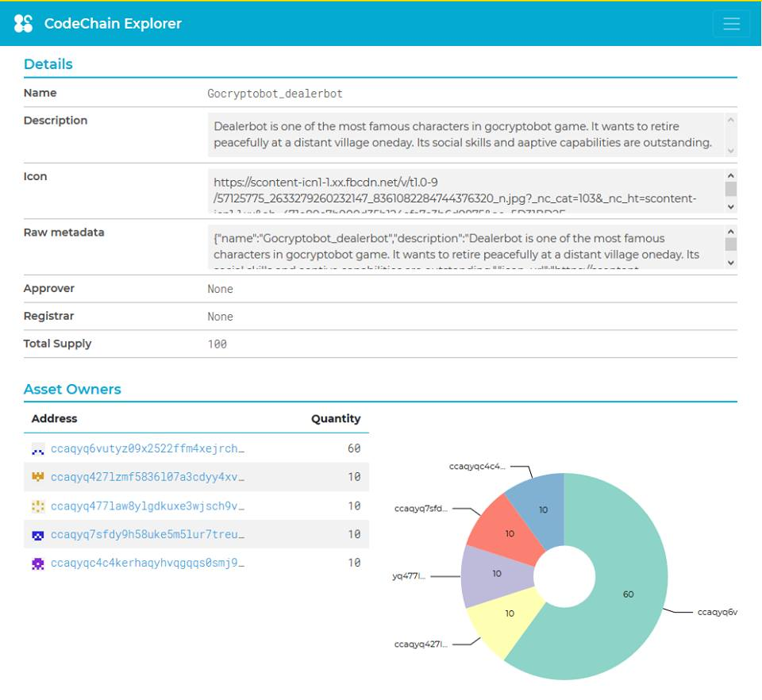Click the identicon beside address ccaqyq427lzmf
The height and width of the screenshot is (700, 762).
(38, 477)
